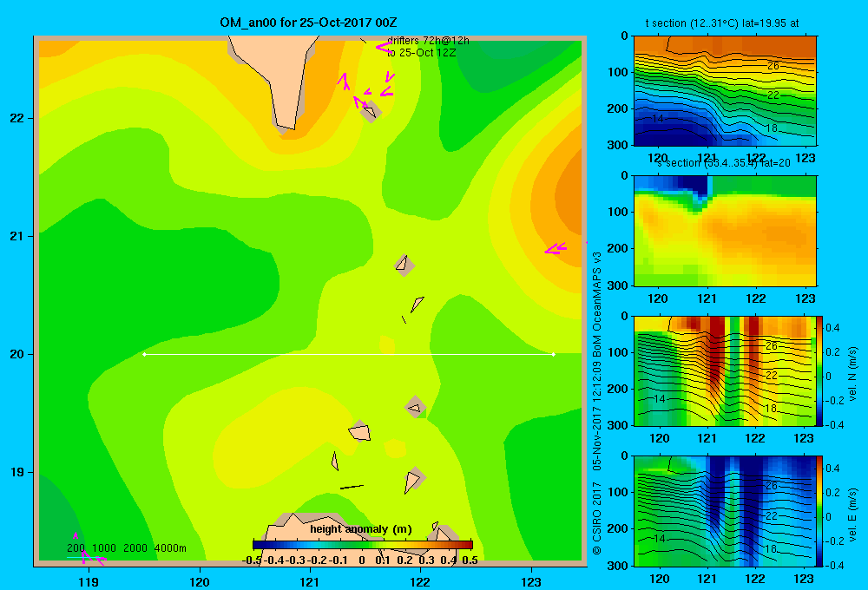
Task: Click the -0.4 tick on vel. E colorbar
Action: (833, 565)
